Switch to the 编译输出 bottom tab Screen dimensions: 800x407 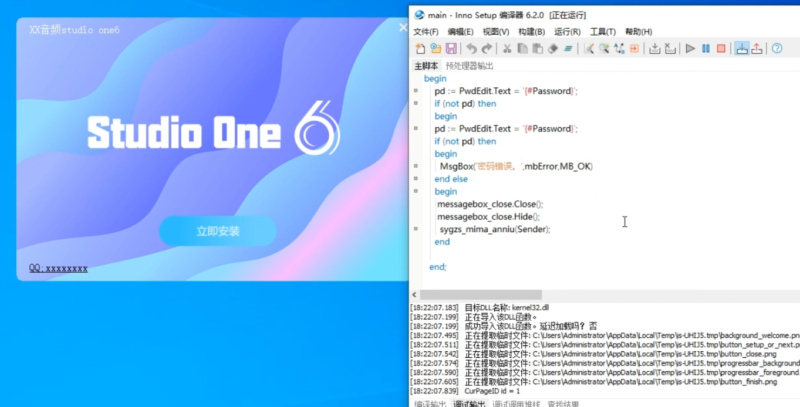(430, 403)
